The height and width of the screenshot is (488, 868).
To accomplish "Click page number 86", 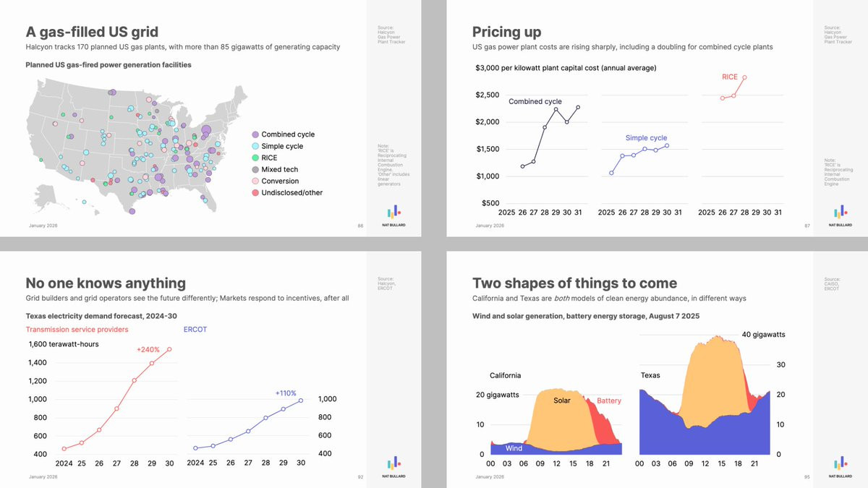I will [360, 226].
